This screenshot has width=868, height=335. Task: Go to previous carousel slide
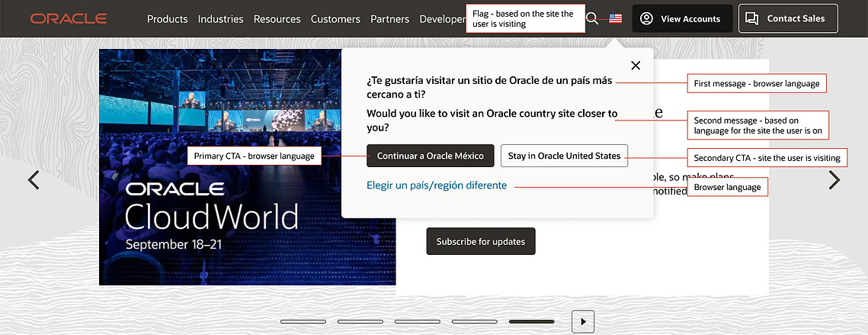click(34, 180)
